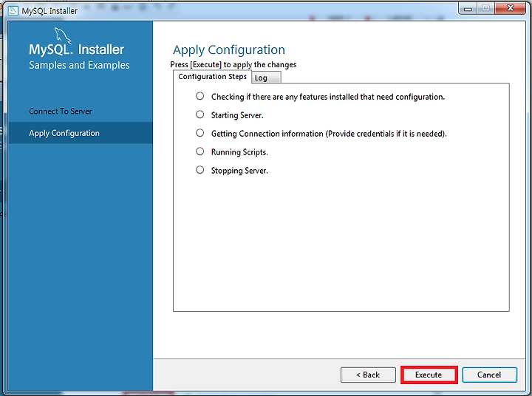Click the 'Apply Configuration' page heading
Image resolution: width=532 pixels, height=396 pixels.
point(229,50)
